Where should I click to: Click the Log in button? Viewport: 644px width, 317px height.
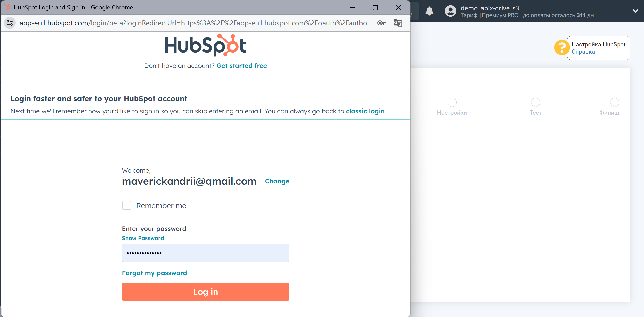[205, 292]
